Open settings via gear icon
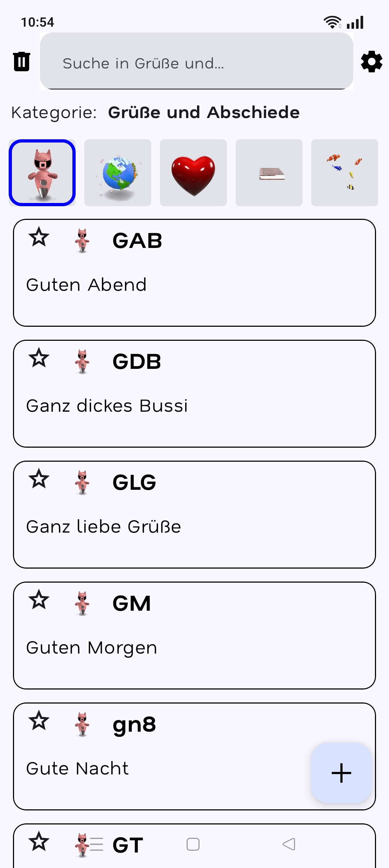This screenshot has width=389, height=868. 371,62
